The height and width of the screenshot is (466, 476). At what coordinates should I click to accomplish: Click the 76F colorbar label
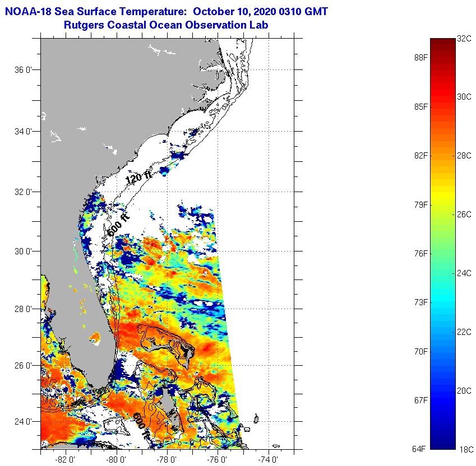[420, 254]
